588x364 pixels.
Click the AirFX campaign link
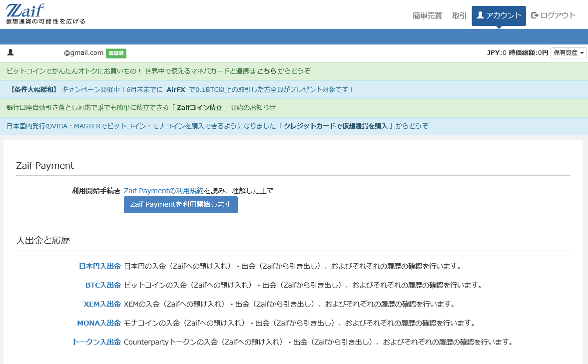point(176,90)
